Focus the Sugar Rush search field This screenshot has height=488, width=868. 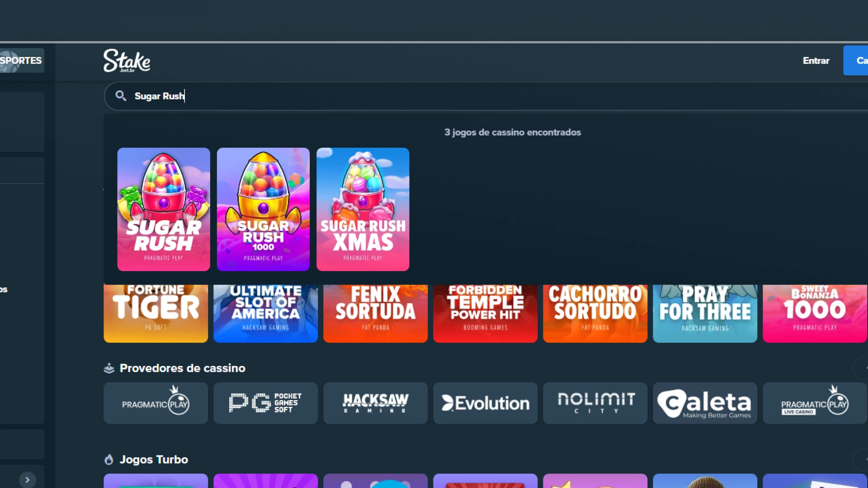click(x=486, y=96)
